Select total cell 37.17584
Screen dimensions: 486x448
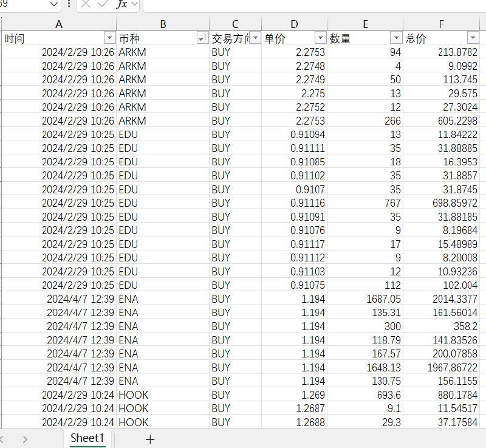[x=442, y=422]
